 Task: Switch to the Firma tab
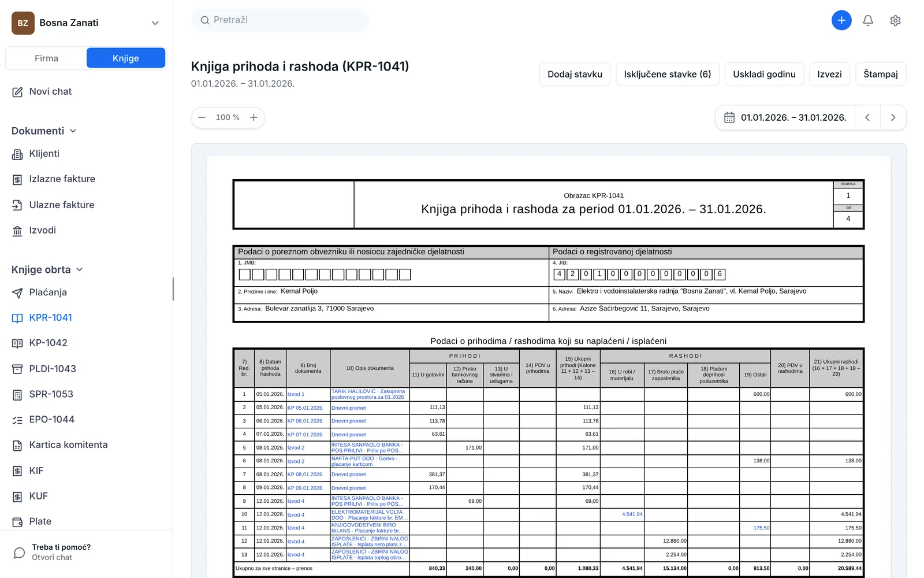[46, 58]
